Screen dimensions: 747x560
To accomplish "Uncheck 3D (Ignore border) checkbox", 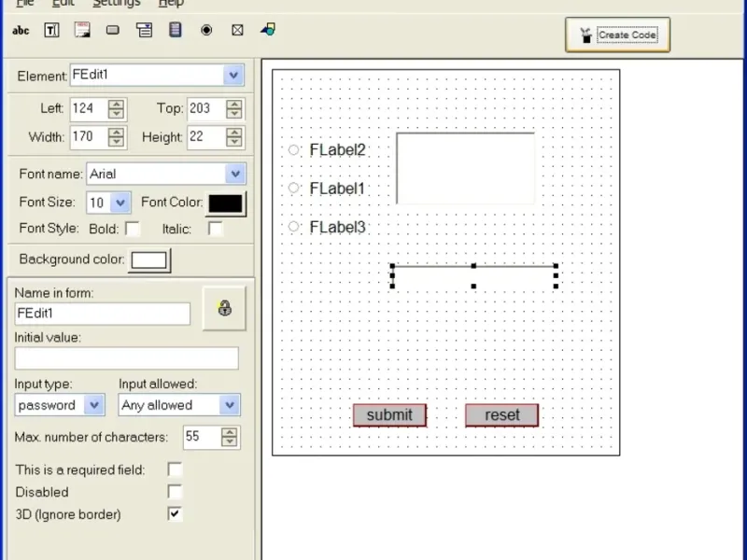I will click(175, 514).
